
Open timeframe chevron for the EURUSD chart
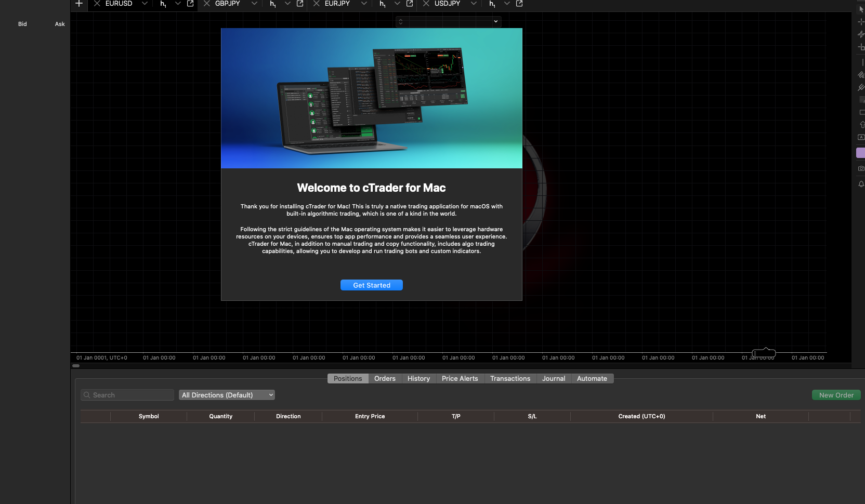tap(178, 4)
